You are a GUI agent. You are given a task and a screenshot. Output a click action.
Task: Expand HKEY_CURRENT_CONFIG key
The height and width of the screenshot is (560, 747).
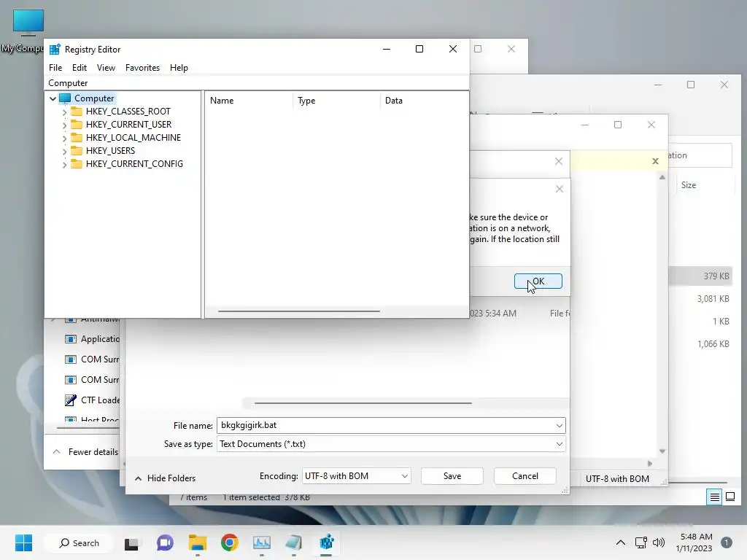pyautogui.click(x=64, y=164)
